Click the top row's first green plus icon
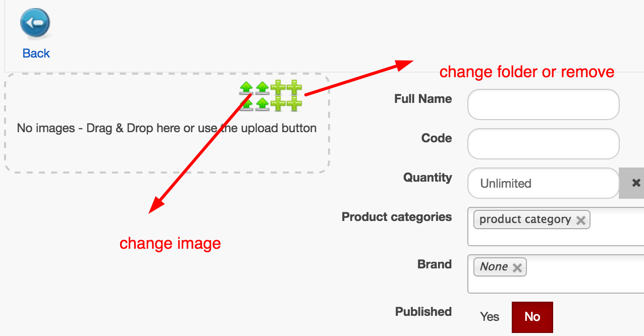644x336 pixels. [x=278, y=88]
